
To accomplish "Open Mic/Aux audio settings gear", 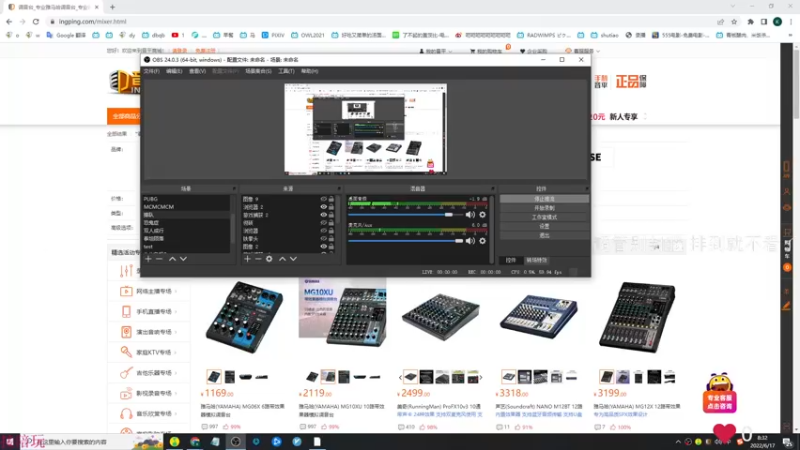I will pos(482,241).
